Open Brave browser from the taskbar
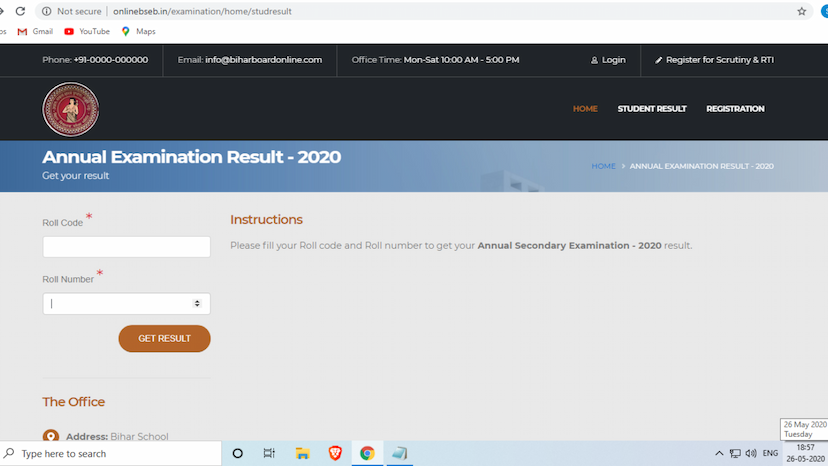828x466 pixels. pyautogui.click(x=335, y=453)
